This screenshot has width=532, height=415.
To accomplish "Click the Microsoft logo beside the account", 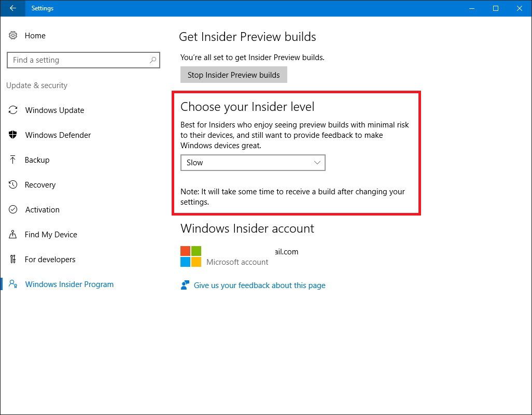I will click(x=191, y=256).
